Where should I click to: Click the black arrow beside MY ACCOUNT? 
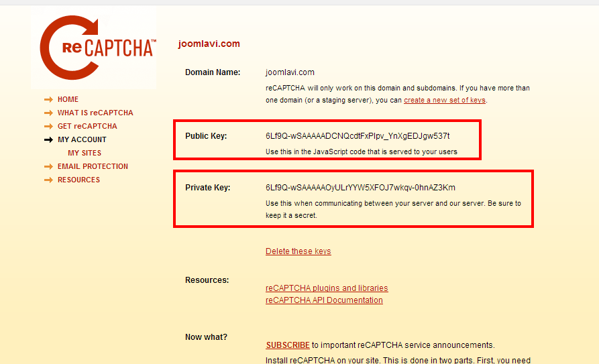[48, 140]
